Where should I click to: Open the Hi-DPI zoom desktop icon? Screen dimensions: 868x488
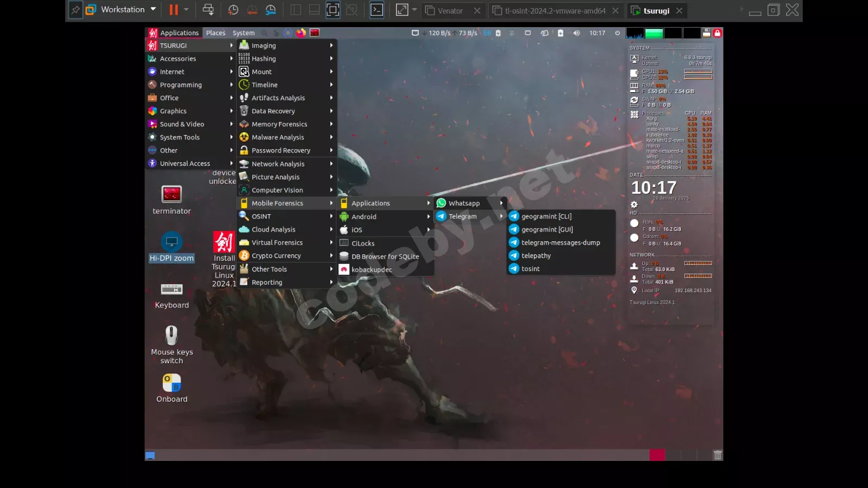[x=171, y=247]
